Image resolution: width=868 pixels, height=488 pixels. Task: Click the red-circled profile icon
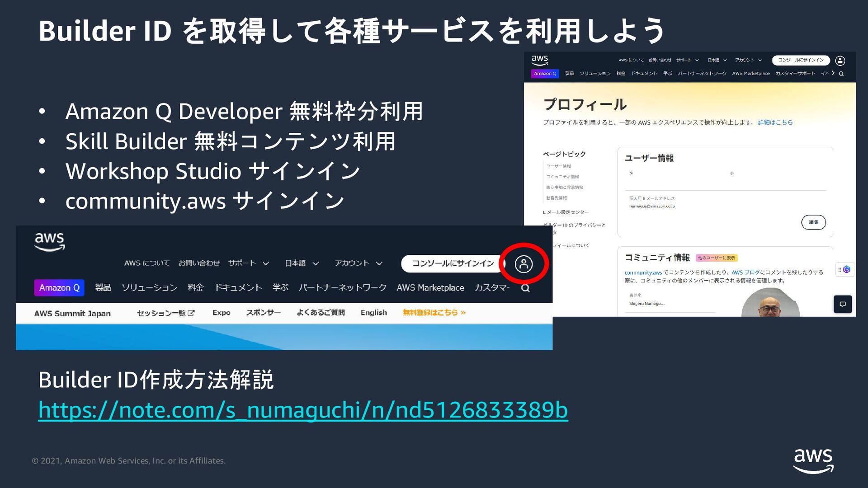pos(524,264)
